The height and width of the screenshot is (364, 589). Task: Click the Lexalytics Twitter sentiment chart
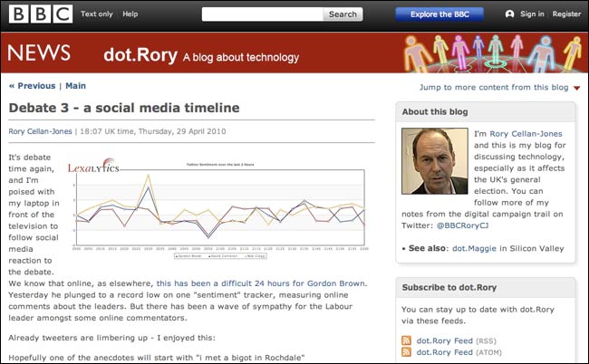[x=217, y=208]
